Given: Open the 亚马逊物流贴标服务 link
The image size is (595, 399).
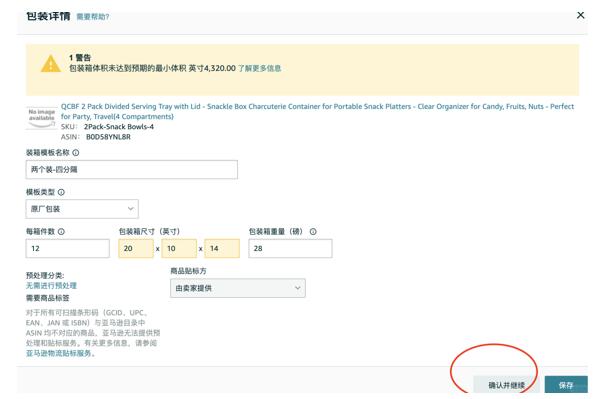Looking at the screenshot, I should [58, 353].
